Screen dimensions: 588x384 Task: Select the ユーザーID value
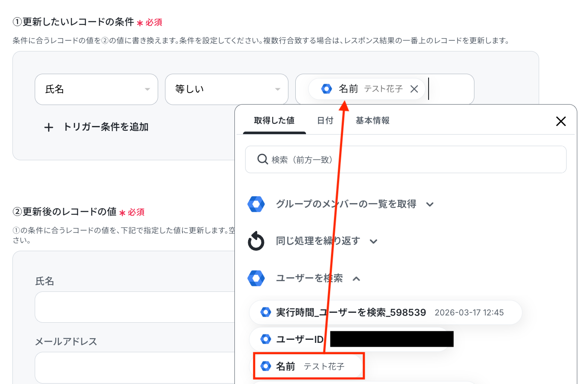coord(349,339)
